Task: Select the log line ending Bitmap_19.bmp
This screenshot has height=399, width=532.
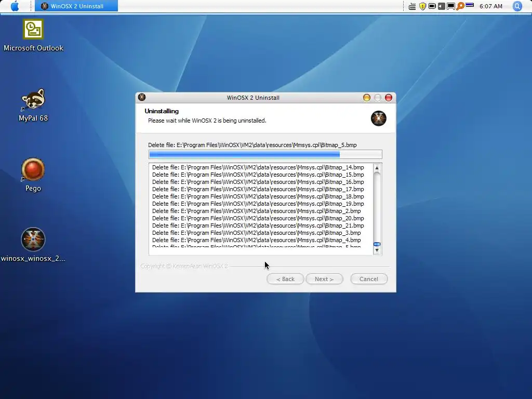Action: (x=258, y=204)
